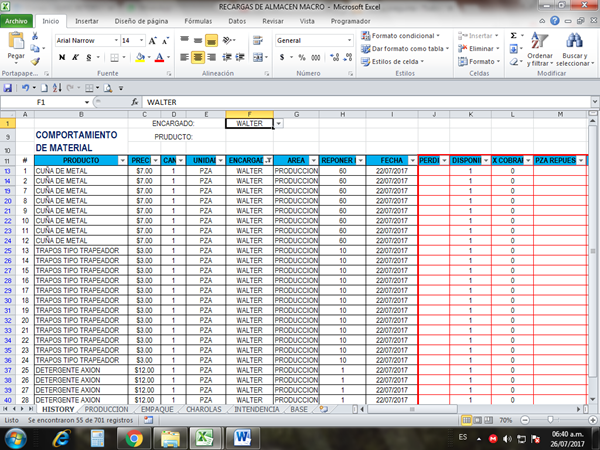Click the underline S button
The image size is (600, 450).
88,58
